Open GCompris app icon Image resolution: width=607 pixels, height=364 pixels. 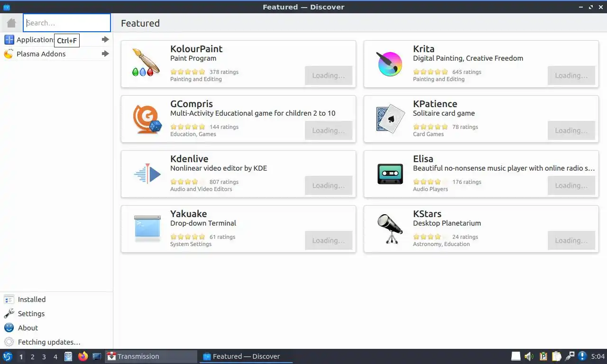point(147,119)
